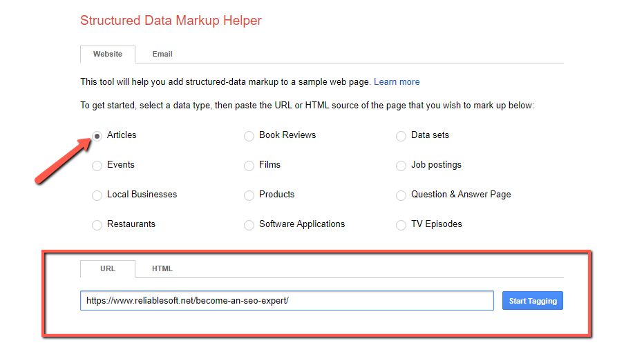The image size is (644, 354).
Task: Choose the Products radio button
Action: [249, 195]
